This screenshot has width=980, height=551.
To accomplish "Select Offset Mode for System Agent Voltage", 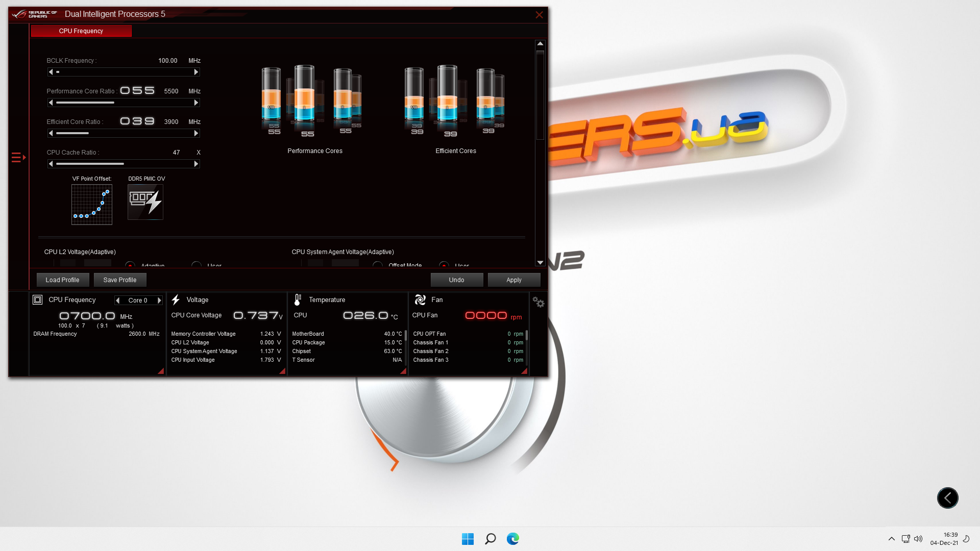I will point(378,265).
